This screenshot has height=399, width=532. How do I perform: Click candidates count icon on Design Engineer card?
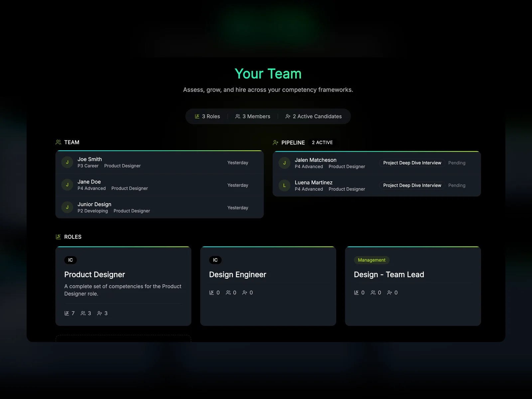coord(245,293)
